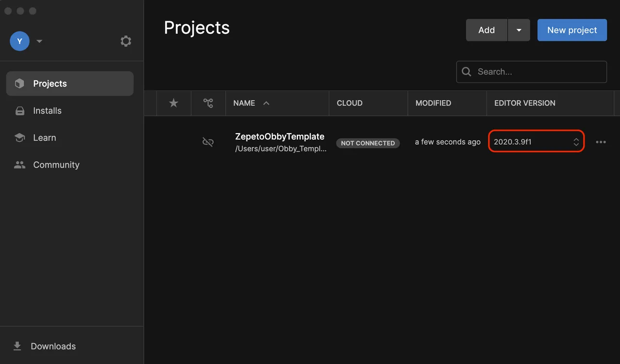
Task: Click the search magnifier icon
Action: click(466, 72)
